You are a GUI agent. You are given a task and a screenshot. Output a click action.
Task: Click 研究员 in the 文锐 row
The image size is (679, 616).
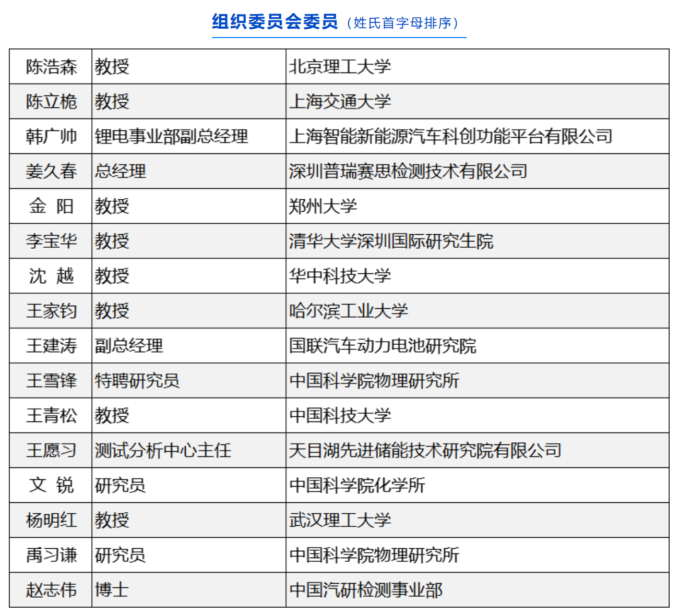coord(120,486)
